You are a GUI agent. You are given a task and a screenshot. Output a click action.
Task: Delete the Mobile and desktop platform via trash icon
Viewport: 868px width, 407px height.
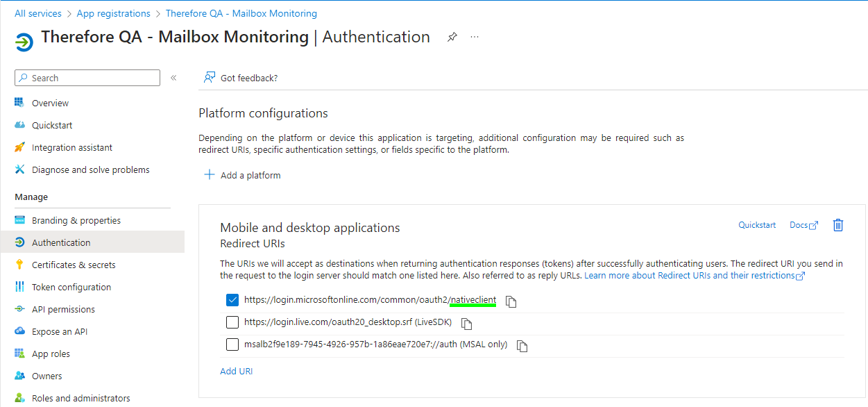837,224
